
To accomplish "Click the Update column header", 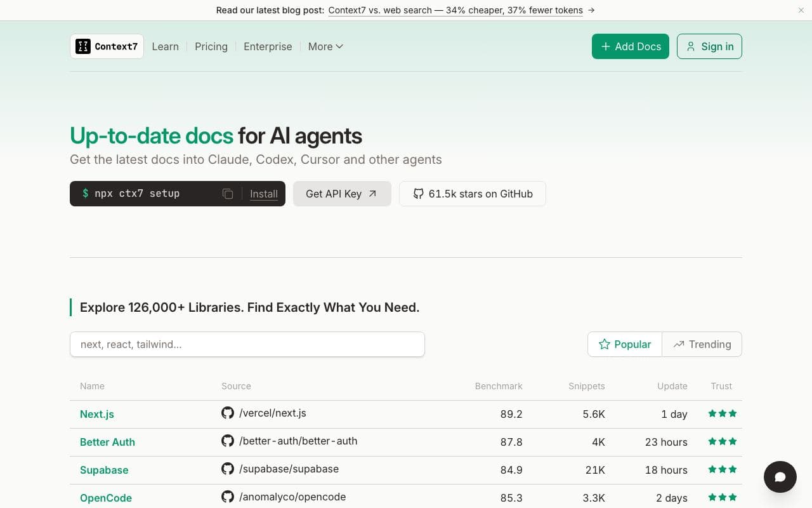I will (672, 386).
